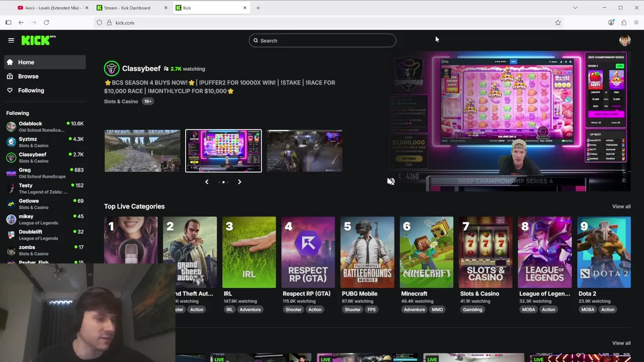Click MOBA tag under Dota 2
This screenshot has width=644, height=362.
point(588,310)
